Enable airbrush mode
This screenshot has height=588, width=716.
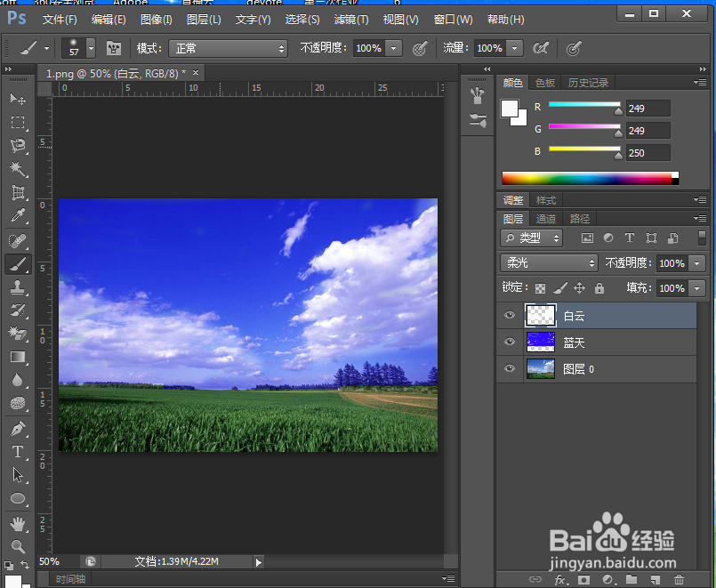(541, 48)
